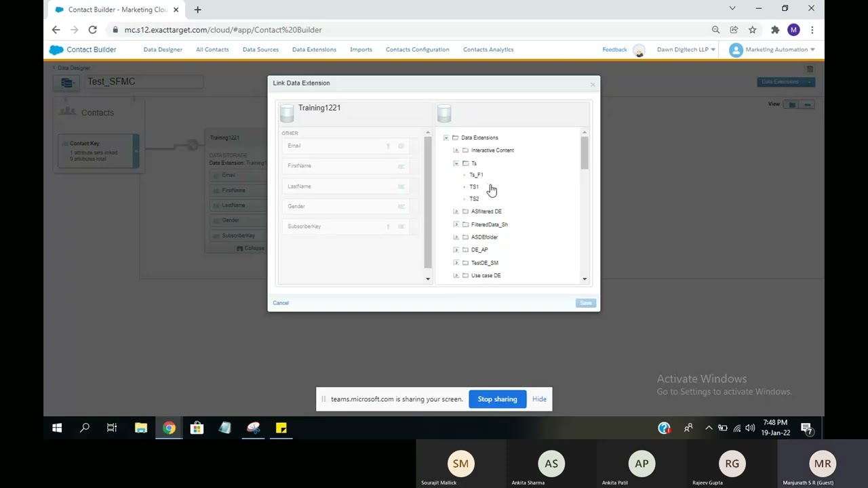This screenshot has width=868, height=488.
Task: Select the TS2 data extension
Action: [x=474, y=199]
